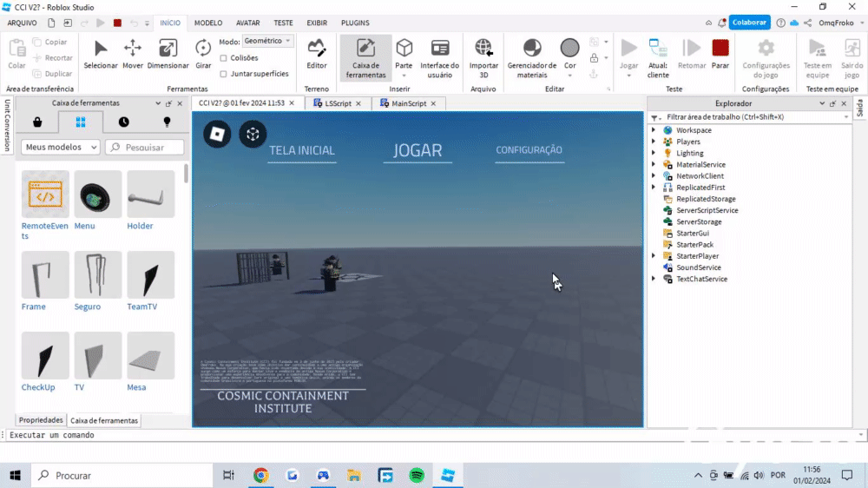Image resolution: width=868 pixels, height=488 pixels.
Task: Pick the Girar rotate tool
Action: (x=203, y=55)
